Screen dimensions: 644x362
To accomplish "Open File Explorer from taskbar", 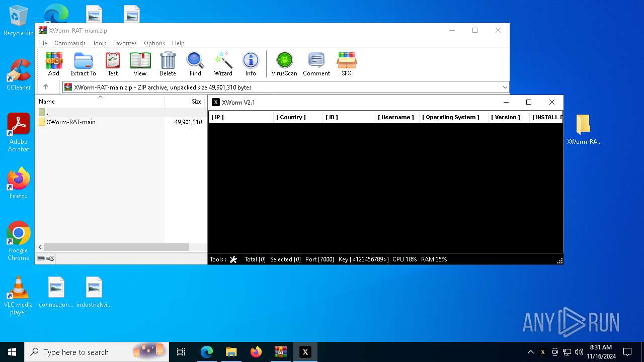I will coord(231,352).
